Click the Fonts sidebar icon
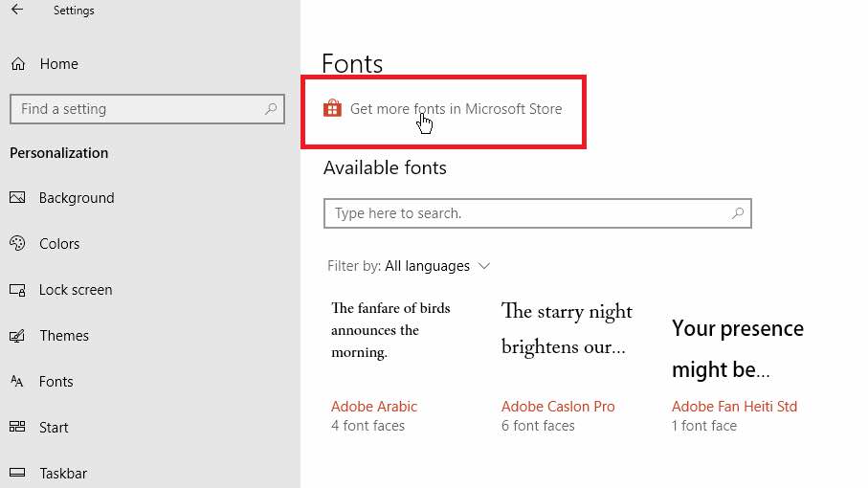 click(17, 381)
